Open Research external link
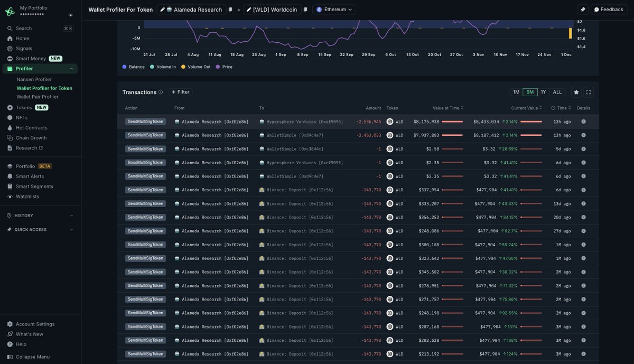634x364 pixels. (29, 148)
